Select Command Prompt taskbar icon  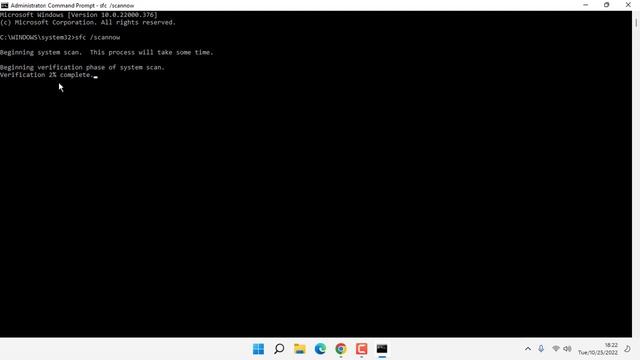click(382, 349)
